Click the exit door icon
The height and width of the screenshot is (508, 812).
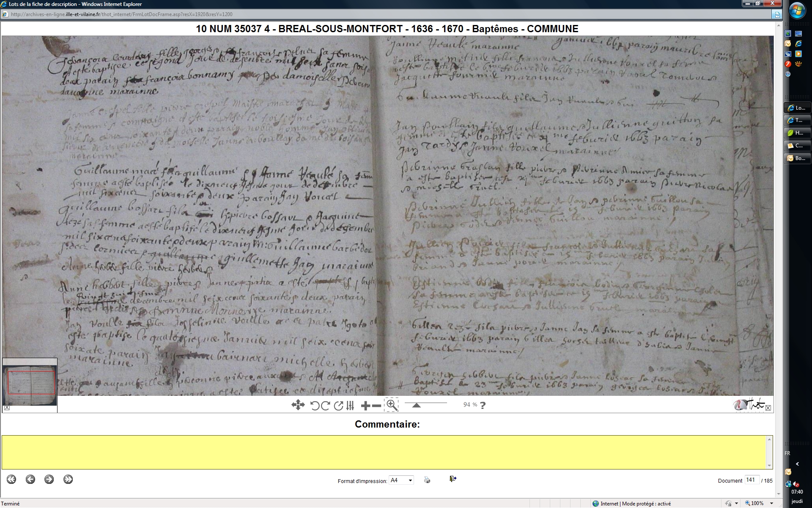[453, 479]
